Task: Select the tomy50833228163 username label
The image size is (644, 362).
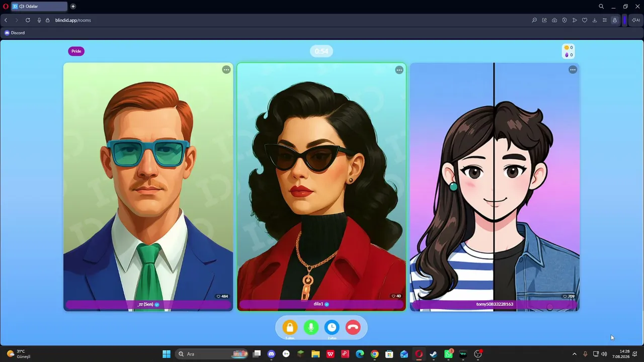Action: [x=495, y=304]
